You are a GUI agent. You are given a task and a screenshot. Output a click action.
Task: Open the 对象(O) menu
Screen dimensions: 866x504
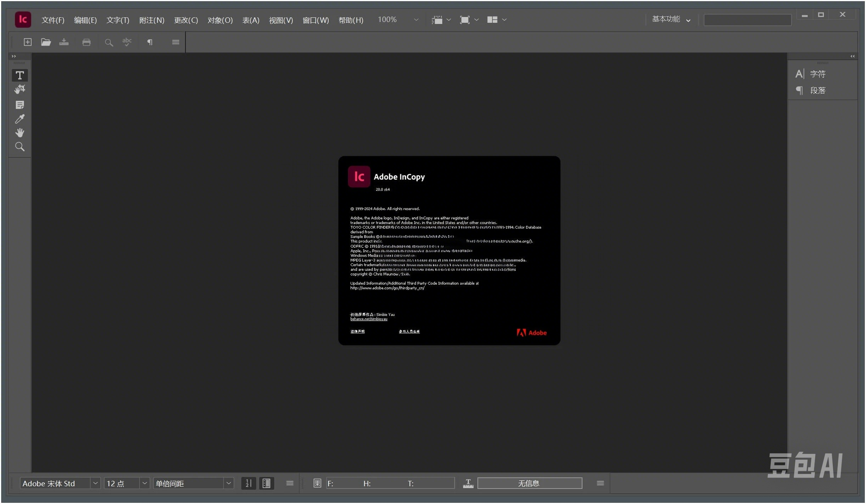click(x=220, y=20)
